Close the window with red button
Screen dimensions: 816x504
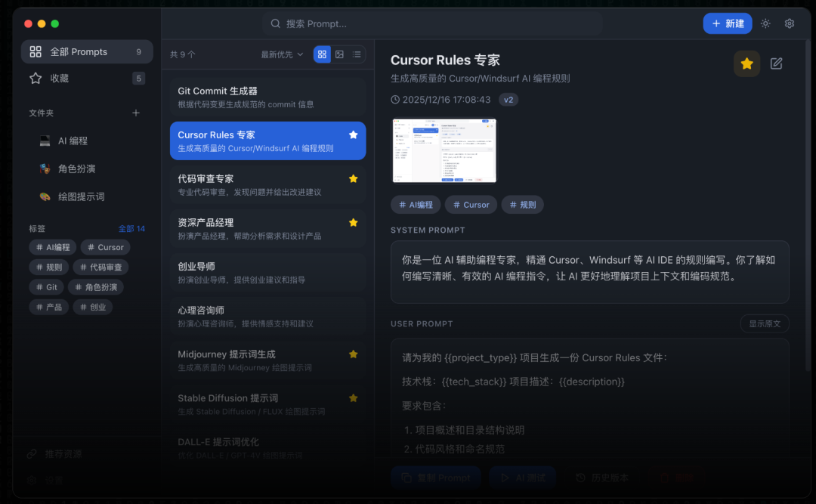pos(28,23)
